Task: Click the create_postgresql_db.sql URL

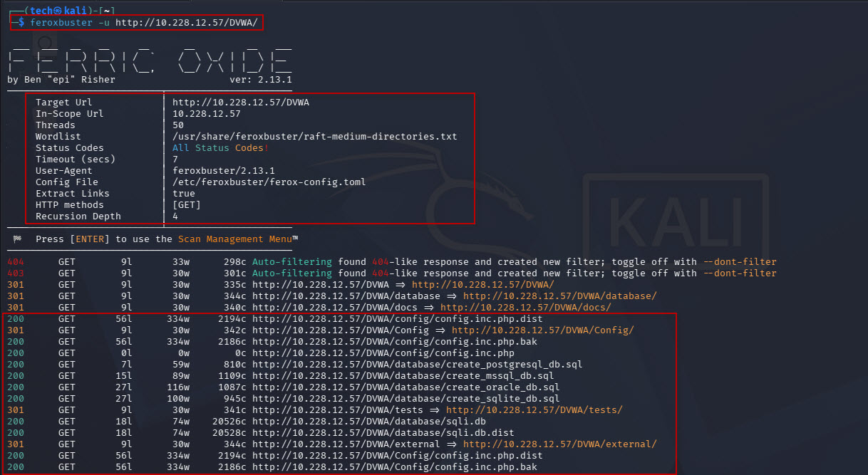Action: (x=418, y=365)
